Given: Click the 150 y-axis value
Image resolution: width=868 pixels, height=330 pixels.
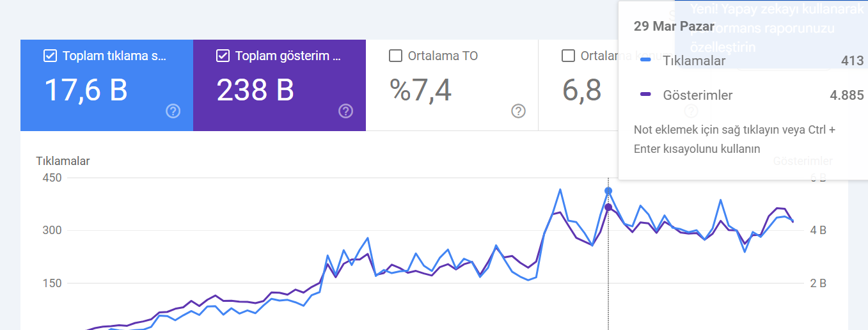Looking at the screenshot, I should pyautogui.click(x=52, y=283).
